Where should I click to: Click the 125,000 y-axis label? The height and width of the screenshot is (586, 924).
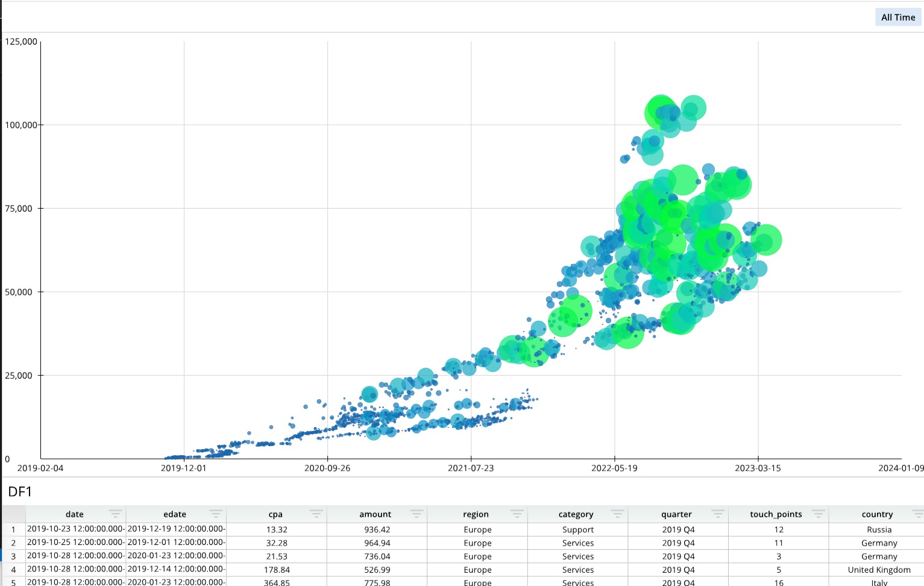point(21,42)
